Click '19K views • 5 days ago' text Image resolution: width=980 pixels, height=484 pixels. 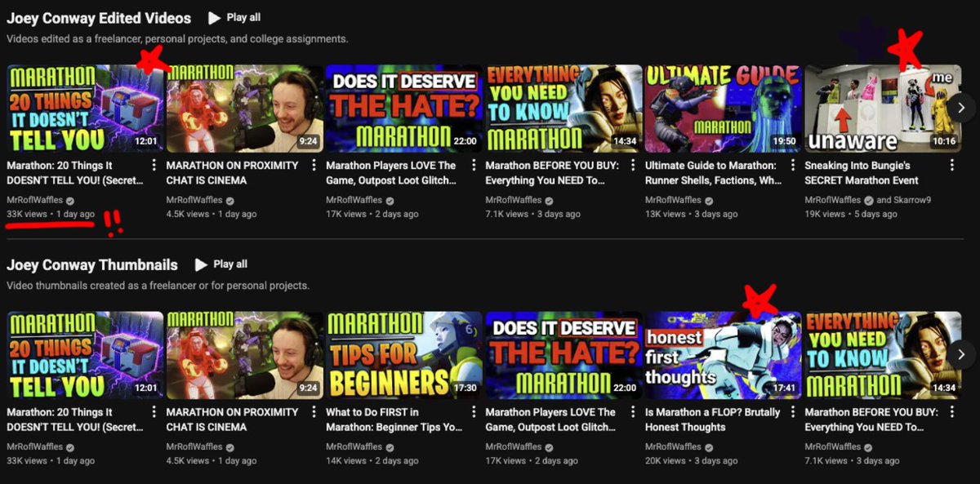pos(851,214)
